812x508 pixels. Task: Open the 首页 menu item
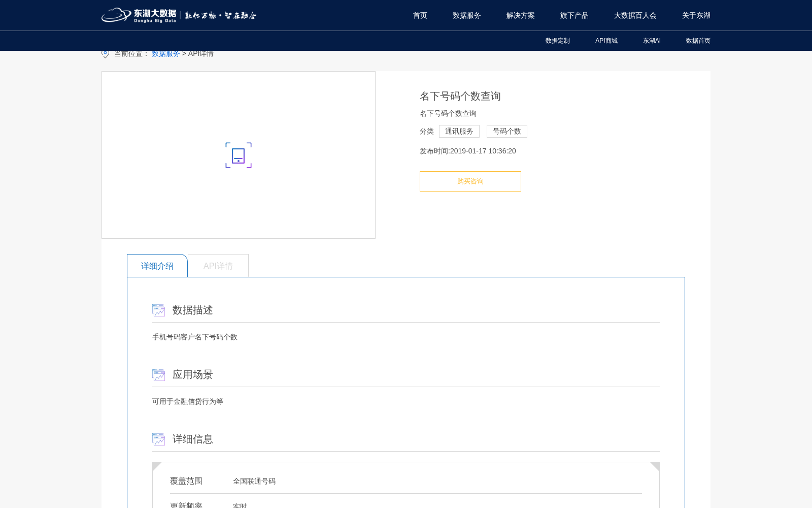[420, 15]
